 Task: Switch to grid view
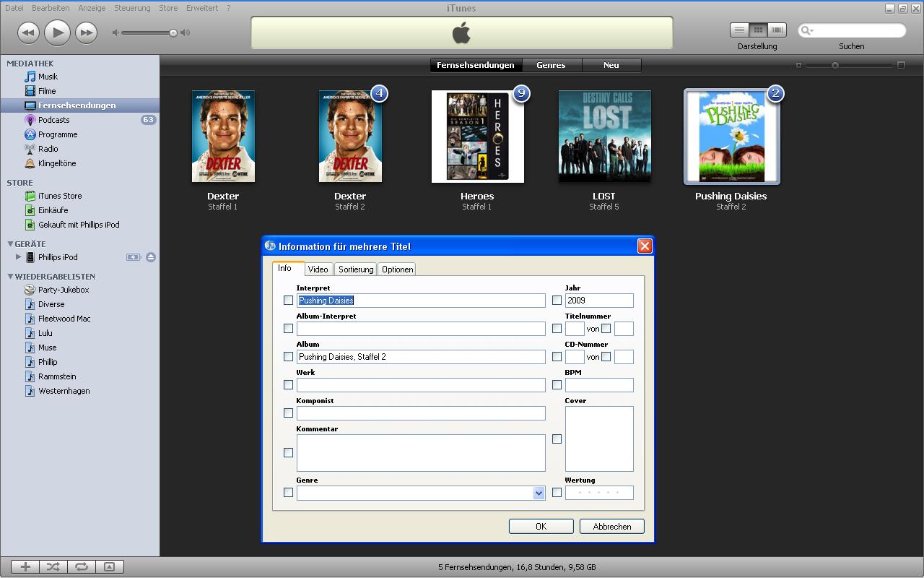pyautogui.click(x=758, y=30)
